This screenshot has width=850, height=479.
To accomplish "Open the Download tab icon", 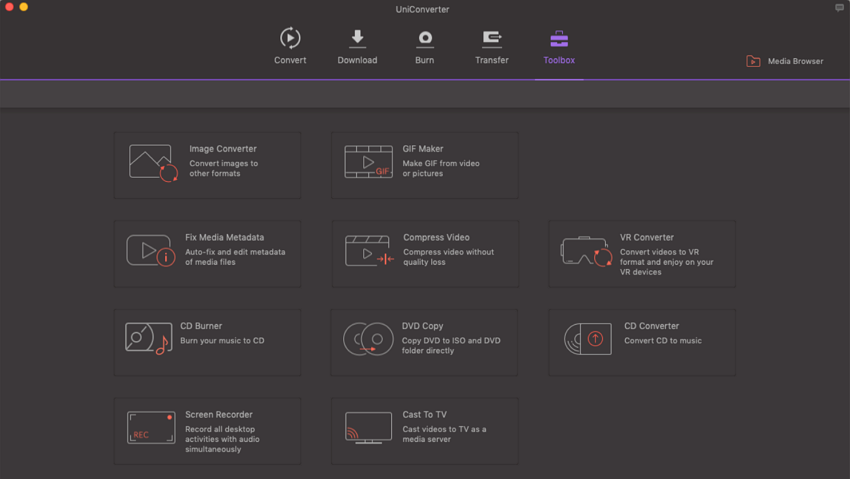I will [357, 38].
